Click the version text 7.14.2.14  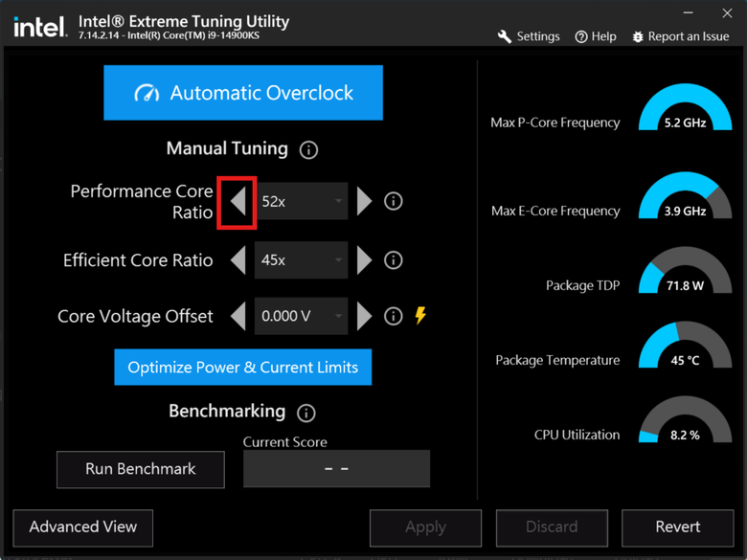tap(99, 35)
